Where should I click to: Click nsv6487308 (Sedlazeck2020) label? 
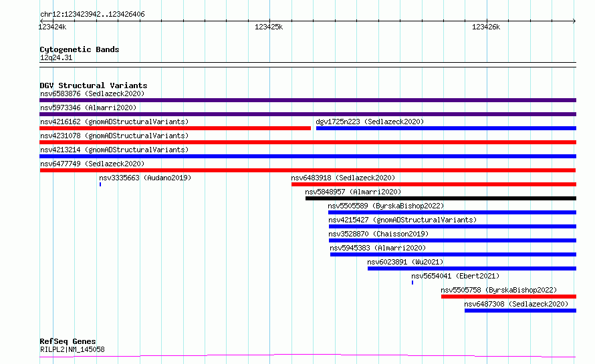click(516, 304)
